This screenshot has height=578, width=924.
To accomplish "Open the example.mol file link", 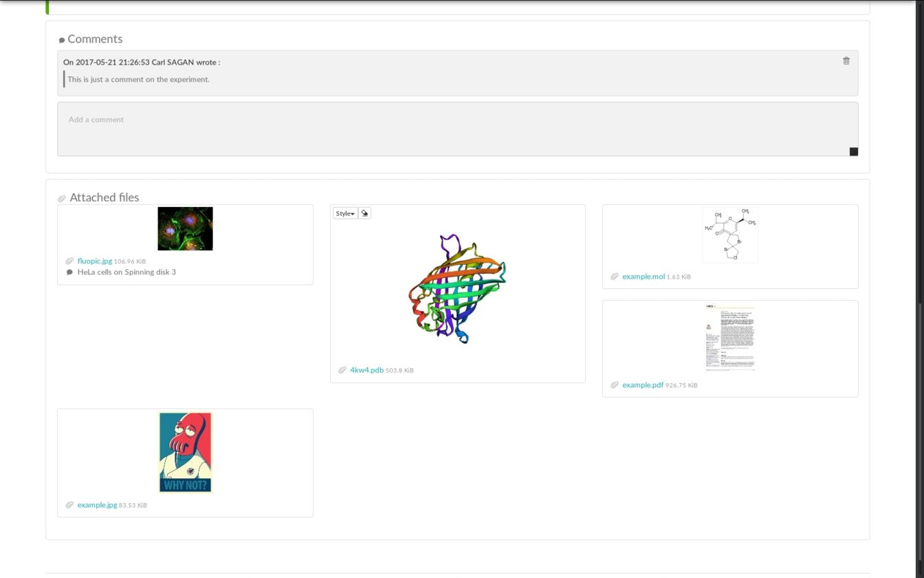I will point(643,276).
